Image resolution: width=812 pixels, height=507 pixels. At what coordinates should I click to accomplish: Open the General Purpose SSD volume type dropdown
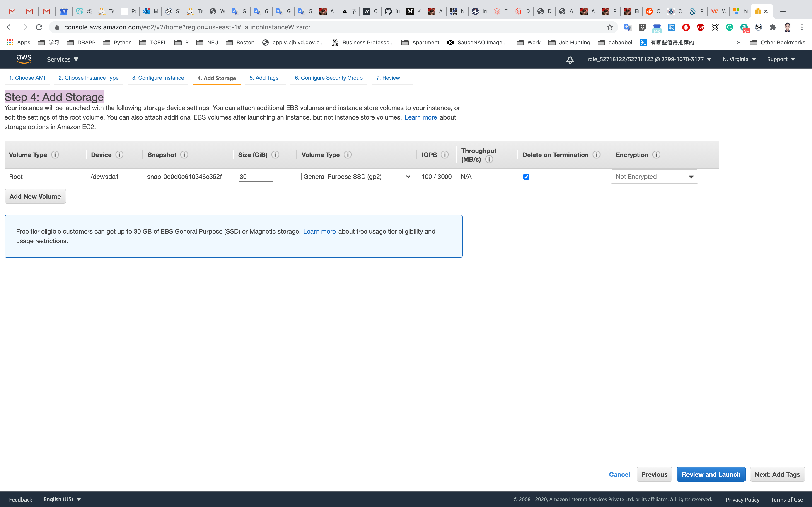coord(356,177)
